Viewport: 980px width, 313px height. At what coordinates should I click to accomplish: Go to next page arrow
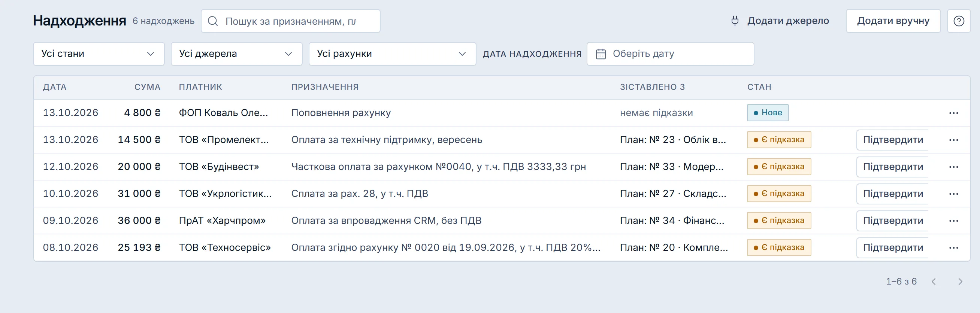960,282
